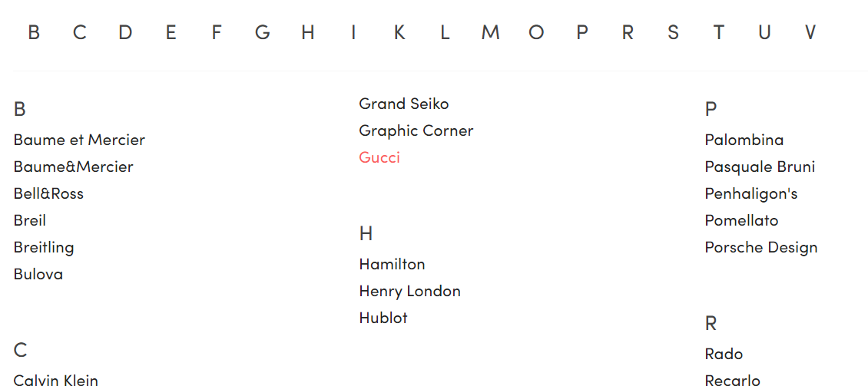Open the Pasquale Bruni brand page
Screen dimensions: 868x386
[760, 167]
